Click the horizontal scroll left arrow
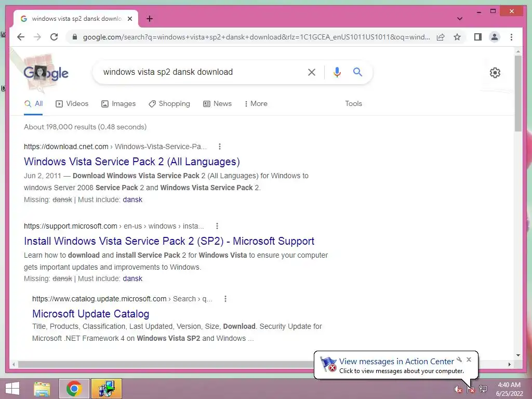 [14, 364]
